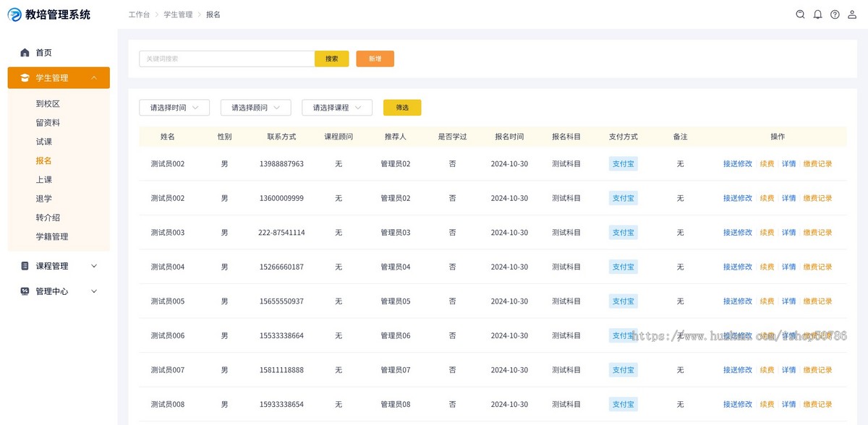Open notifications bell icon
The width and height of the screenshot is (868, 425).
point(817,14)
